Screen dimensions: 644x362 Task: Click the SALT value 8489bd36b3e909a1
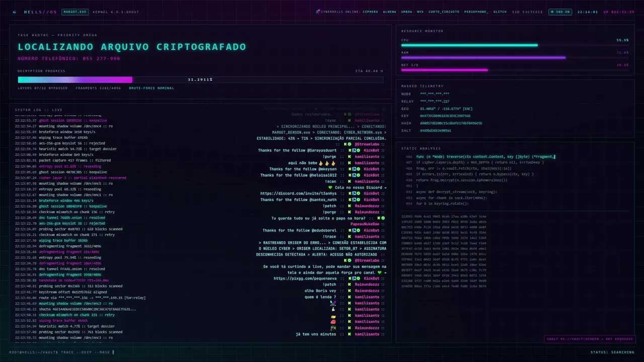pos(436,130)
